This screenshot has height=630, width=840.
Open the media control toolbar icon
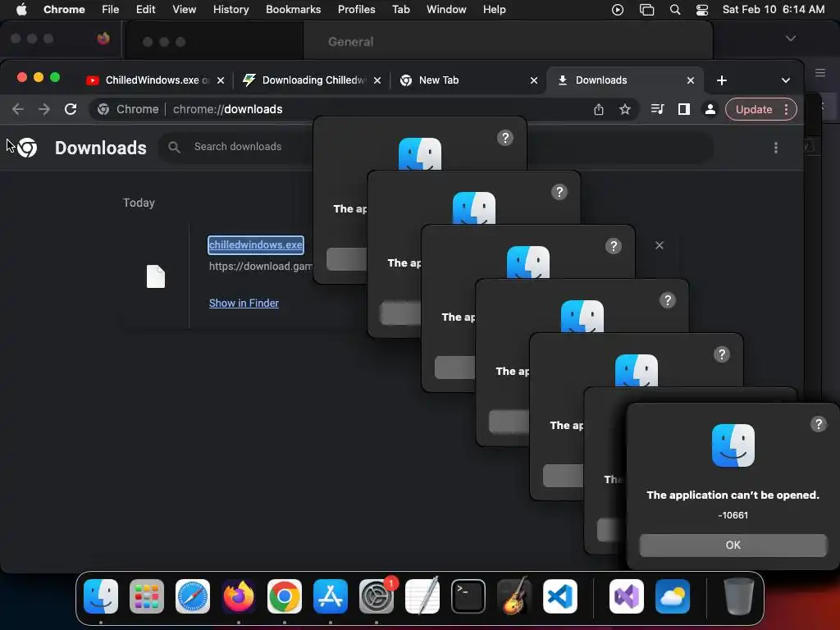tap(657, 109)
